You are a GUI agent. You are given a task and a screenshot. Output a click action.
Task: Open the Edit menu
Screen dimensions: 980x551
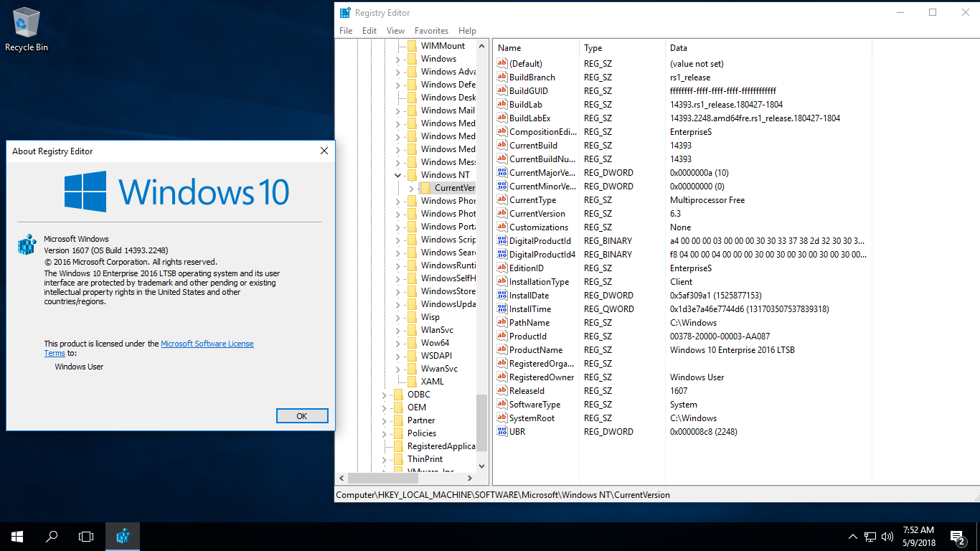coord(369,31)
